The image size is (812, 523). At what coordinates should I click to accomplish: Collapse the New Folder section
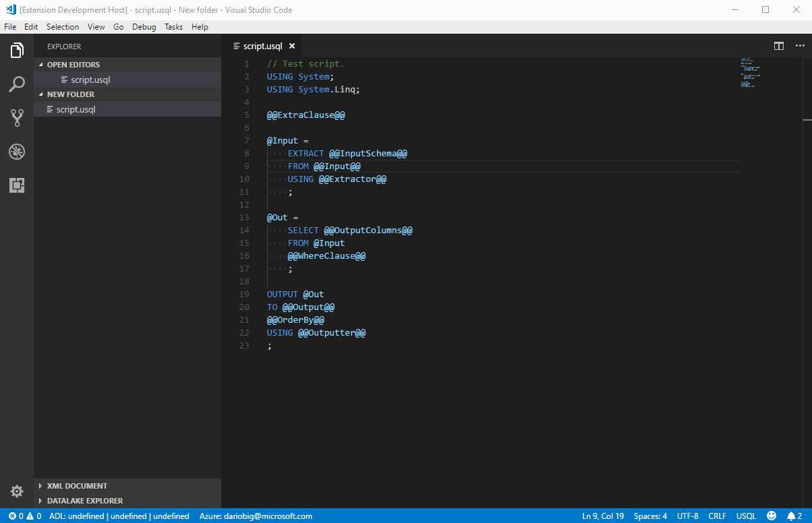pyautogui.click(x=127, y=94)
